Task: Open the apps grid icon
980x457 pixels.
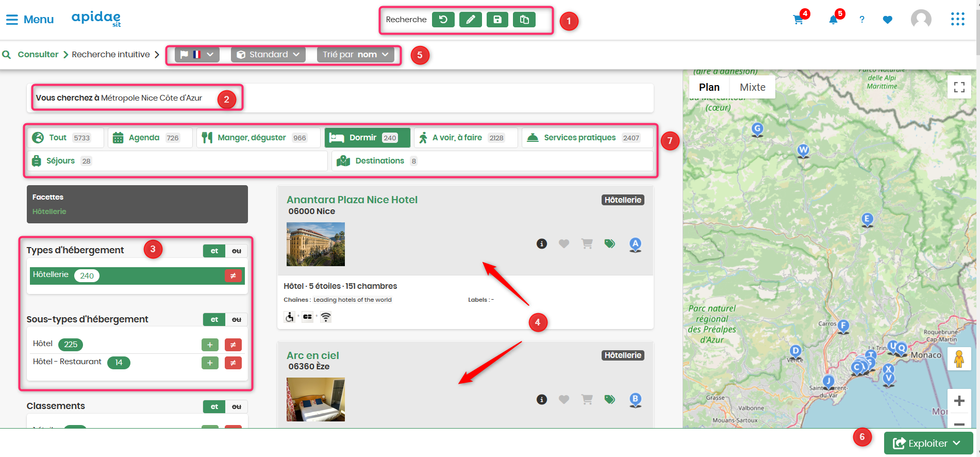Action: [957, 20]
